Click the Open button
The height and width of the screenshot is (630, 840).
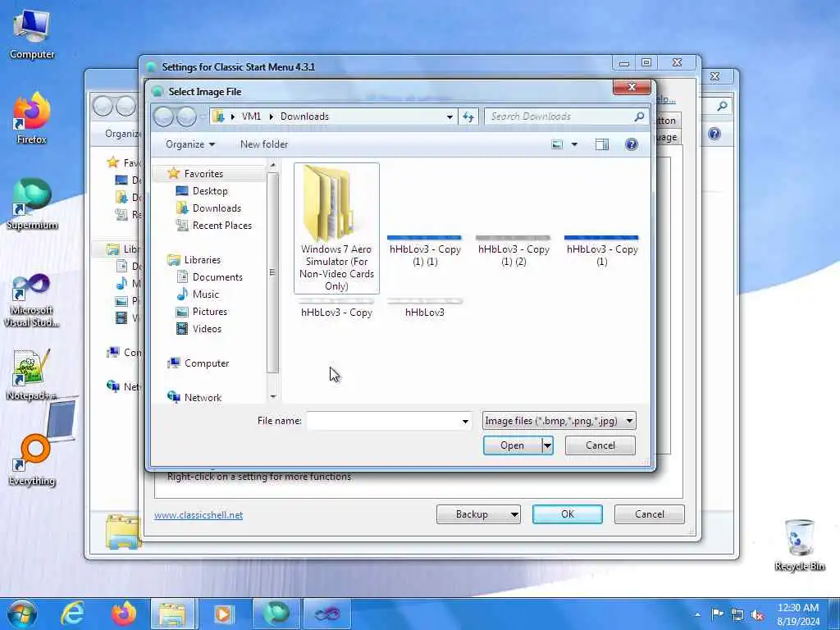tap(512, 445)
